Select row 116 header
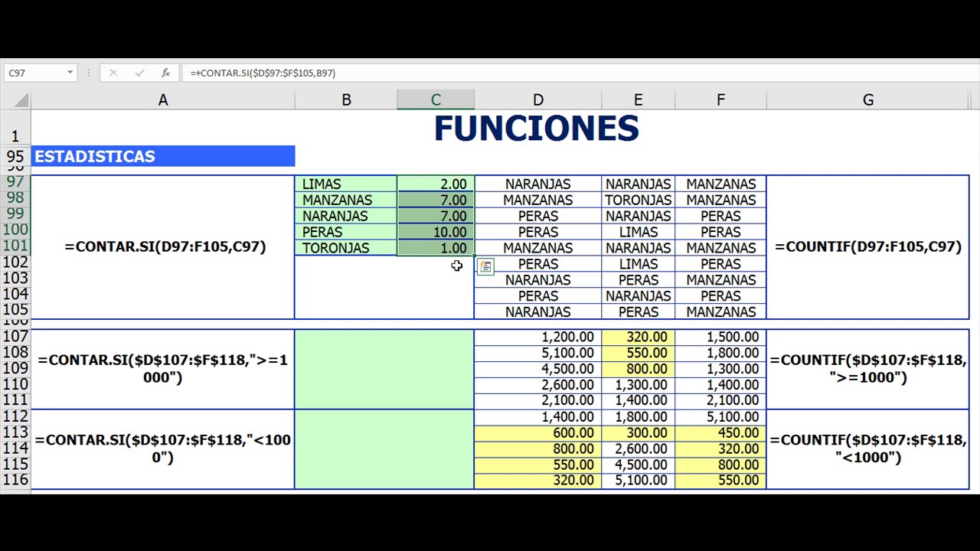980x551 pixels. coord(15,480)
